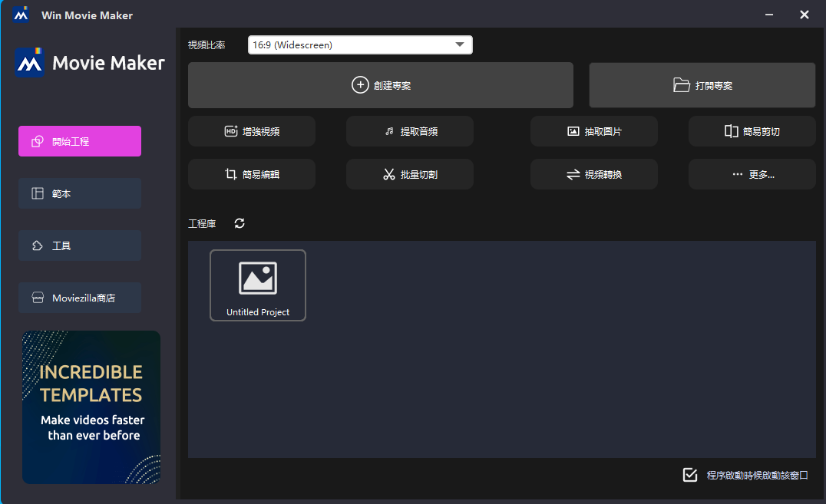Click the music note 提取音頻 icon
The height and width of the screenshot is (504, 826).
389,131
